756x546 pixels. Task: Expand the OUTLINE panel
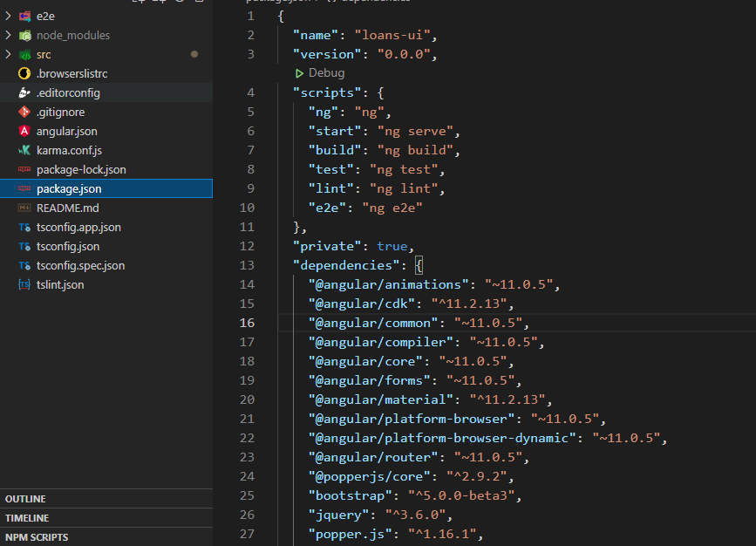[x=106, y=499]
